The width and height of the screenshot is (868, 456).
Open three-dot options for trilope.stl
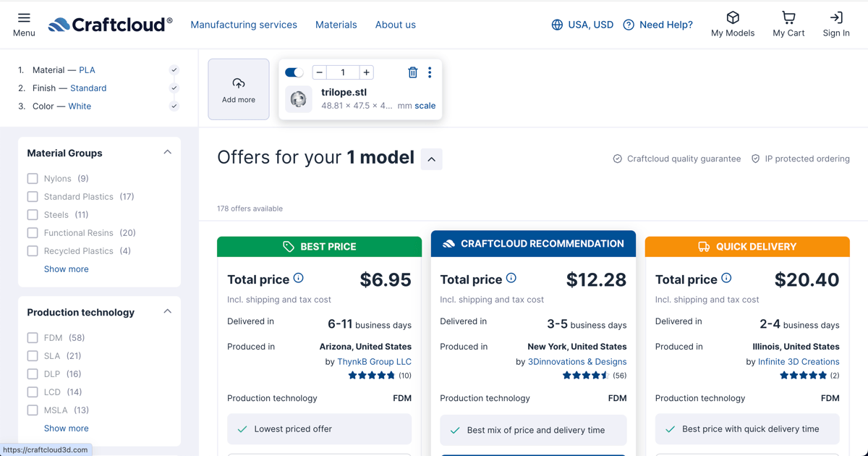pos(430,72)
